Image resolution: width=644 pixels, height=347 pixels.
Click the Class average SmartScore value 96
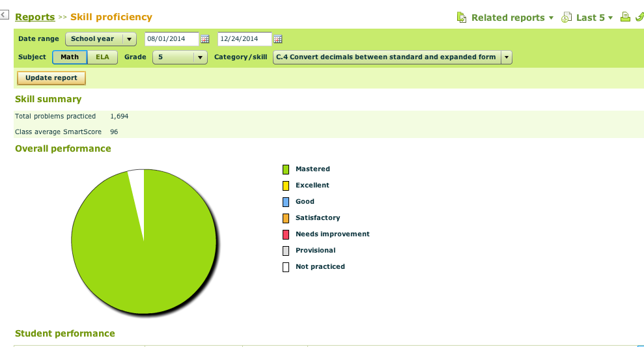tap(114, 132)
